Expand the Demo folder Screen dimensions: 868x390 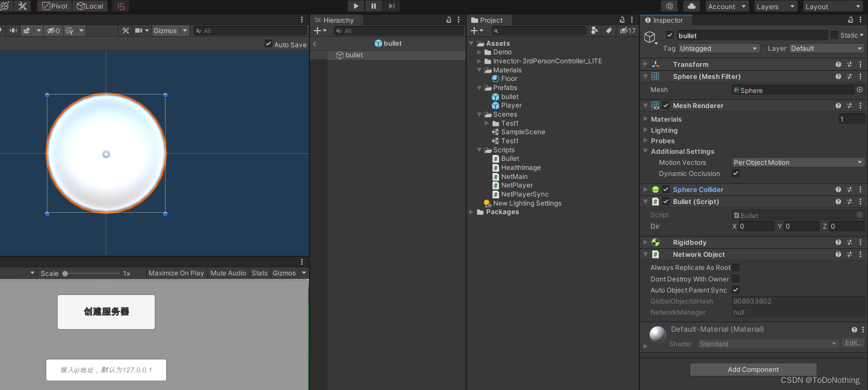tap(479, 52)
